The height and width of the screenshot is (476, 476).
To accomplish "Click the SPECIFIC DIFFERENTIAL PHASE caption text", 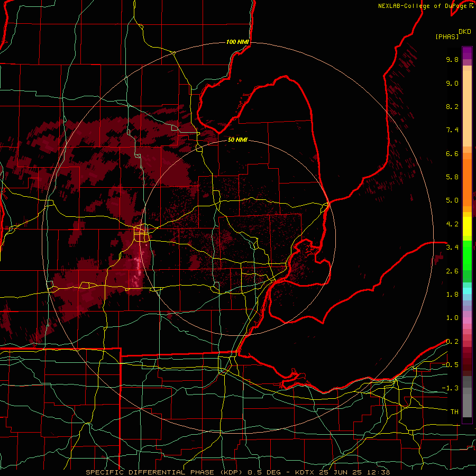I will click(151, 472).
